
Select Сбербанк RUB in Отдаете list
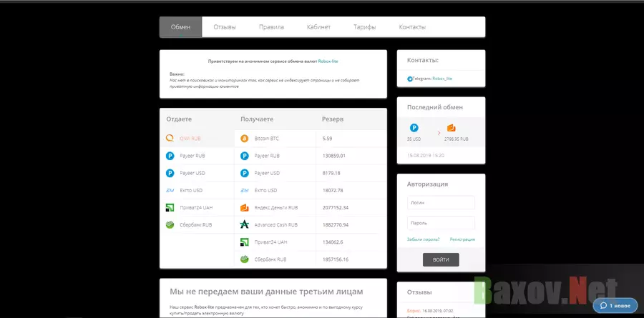[x=197, y=225]
